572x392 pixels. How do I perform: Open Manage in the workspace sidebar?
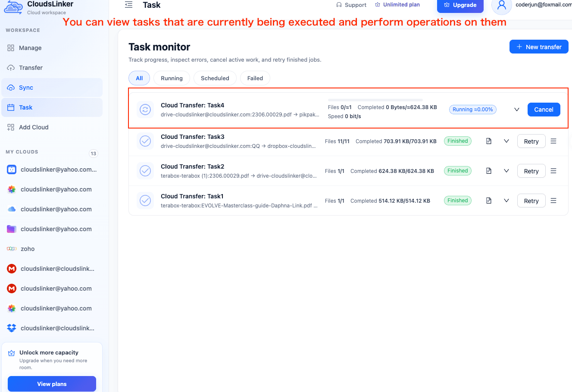[52, 48]
